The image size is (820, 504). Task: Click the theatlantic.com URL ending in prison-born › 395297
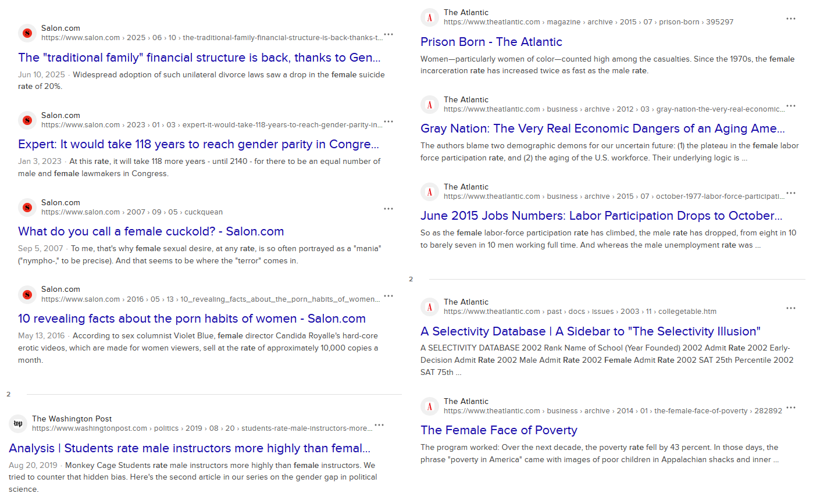[589, 22]
